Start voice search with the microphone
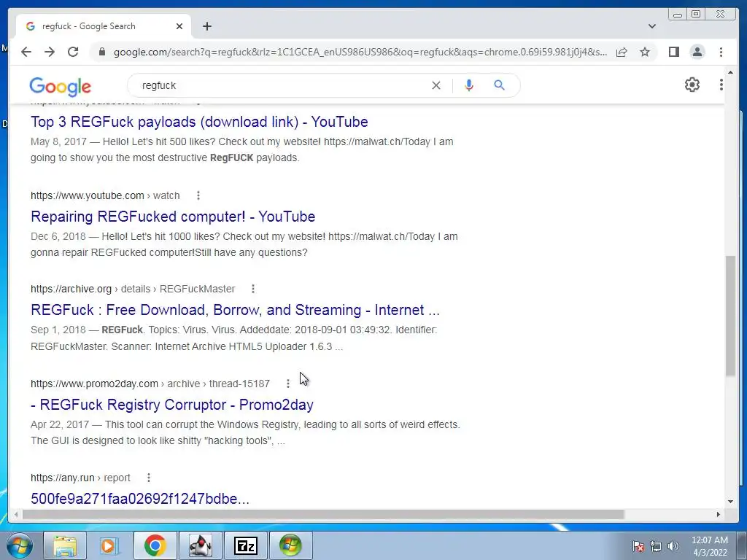This screenshot has height=560, width=747. pyautogui.click(x=469, y=85)
